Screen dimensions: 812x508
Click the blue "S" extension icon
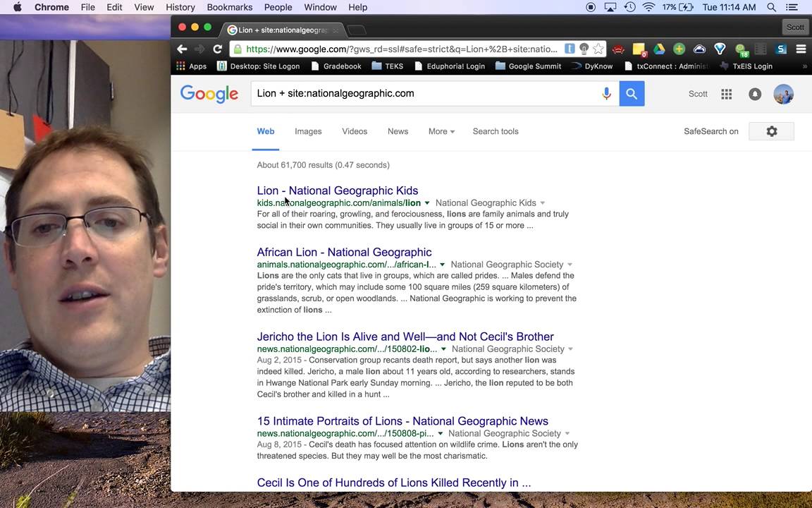[x=781, y=49]
